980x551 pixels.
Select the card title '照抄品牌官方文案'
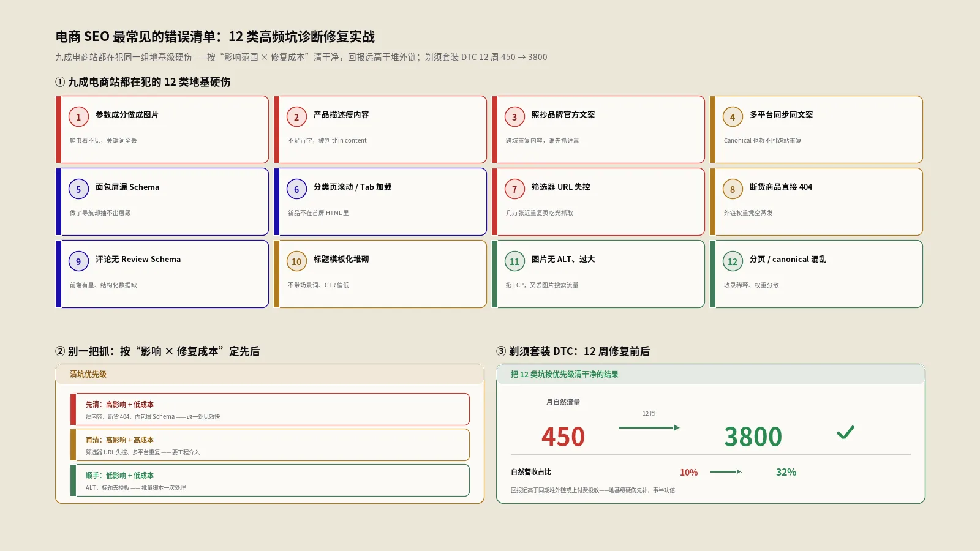tap(563, 114)
